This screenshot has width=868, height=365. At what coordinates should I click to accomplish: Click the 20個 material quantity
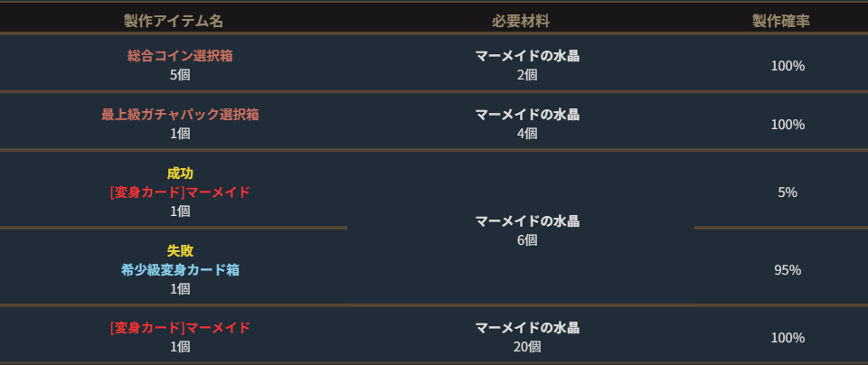(527, 347)
